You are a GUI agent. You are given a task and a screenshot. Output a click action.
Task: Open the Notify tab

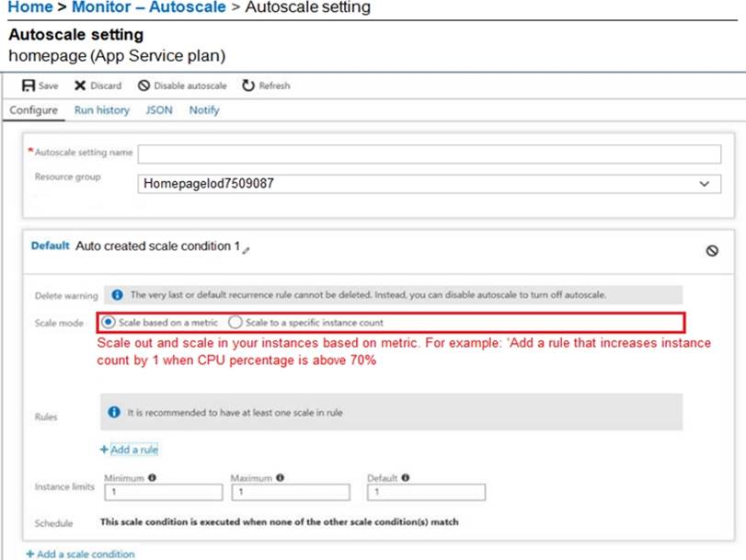point(204,110)
